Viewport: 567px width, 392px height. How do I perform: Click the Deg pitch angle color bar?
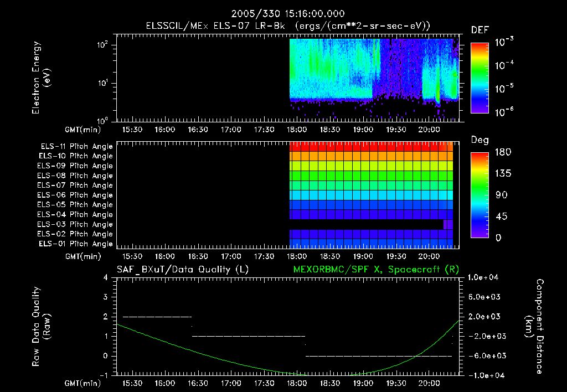coord(480,195)
